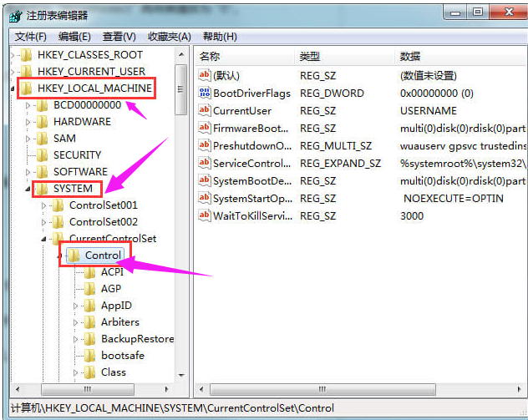Screen dimensions: 528x420
Task: Click the BackupRestore key folder icon
Action: click(89, 339)
